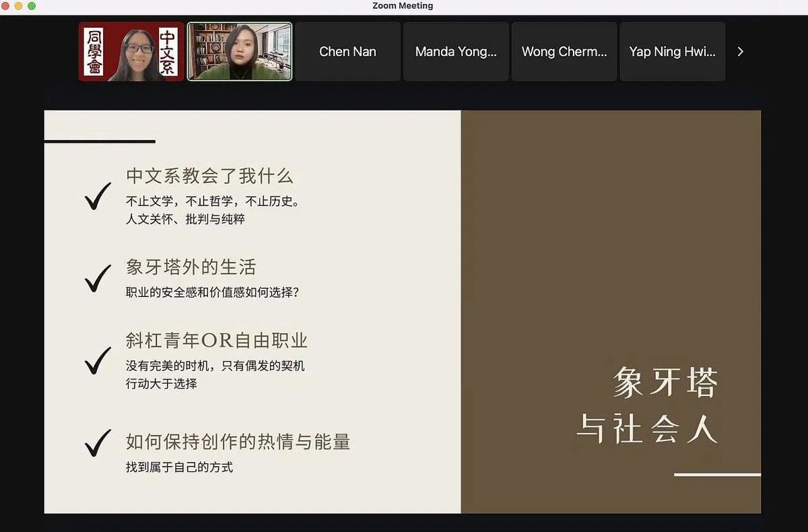Click Wong Cherm's participant tile
808x532 pixels.
click(564, 51)
